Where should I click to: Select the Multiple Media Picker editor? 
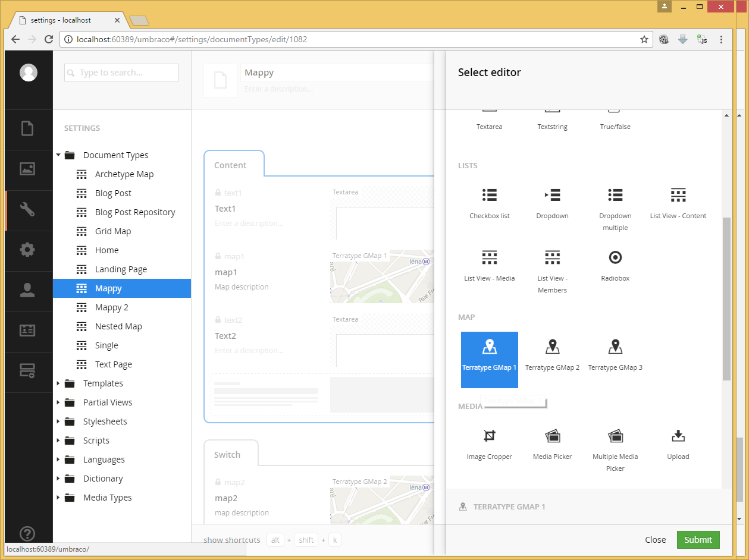(616, 450)
